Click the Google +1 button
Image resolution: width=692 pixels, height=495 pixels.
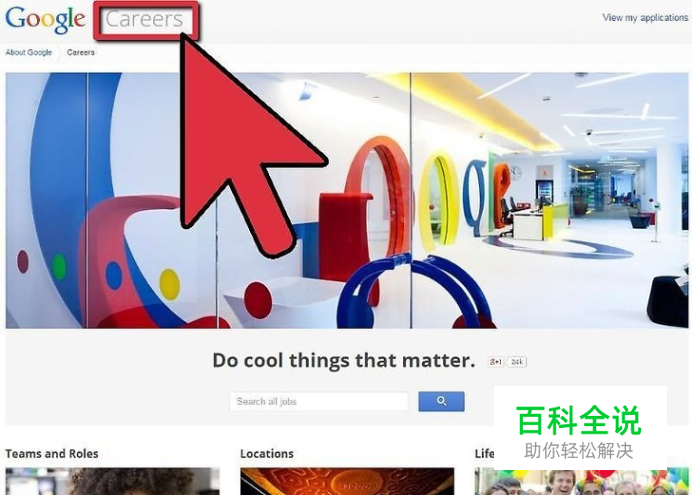[496, 362]
